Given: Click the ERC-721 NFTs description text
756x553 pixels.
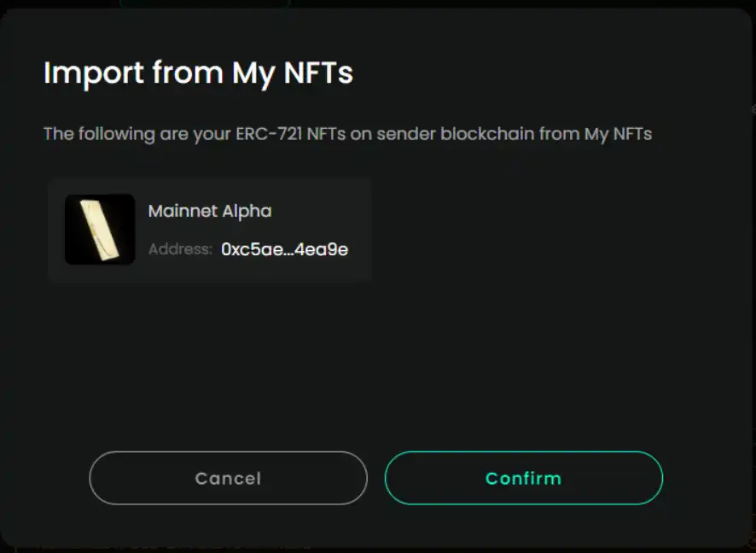Looking at the screenshot, I should click(347, 134).
